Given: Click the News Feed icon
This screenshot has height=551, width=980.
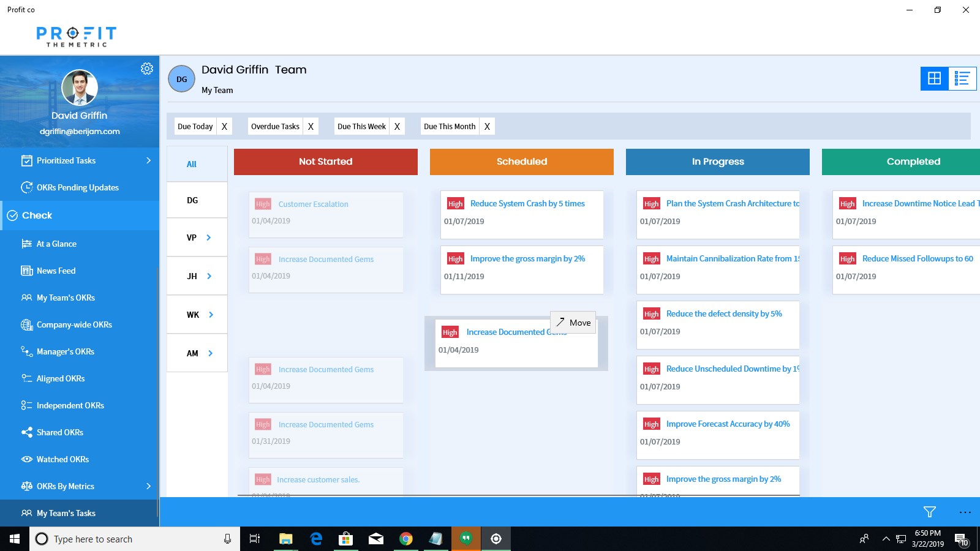Looking at the screenshot, I should click(27, 271).
